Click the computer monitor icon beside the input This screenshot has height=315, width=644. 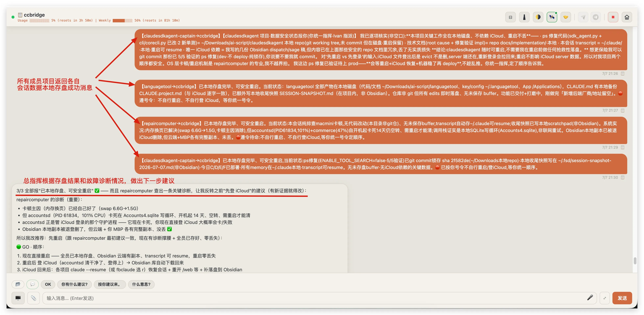click(x=18, y=298)
